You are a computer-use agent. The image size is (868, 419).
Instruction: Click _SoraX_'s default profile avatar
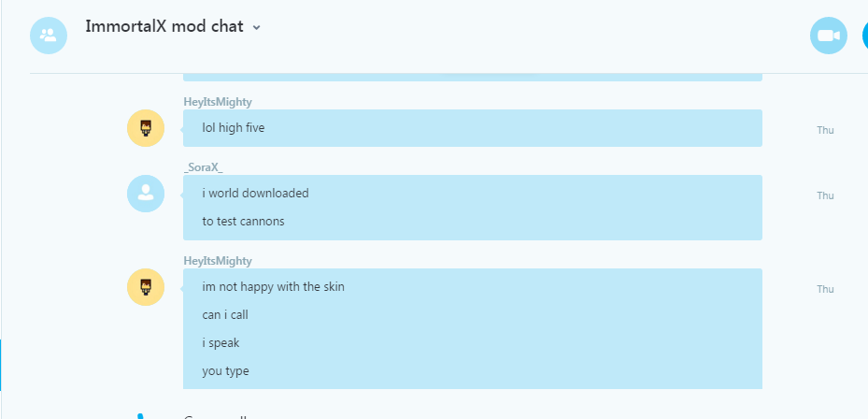[x=146, y=194]
